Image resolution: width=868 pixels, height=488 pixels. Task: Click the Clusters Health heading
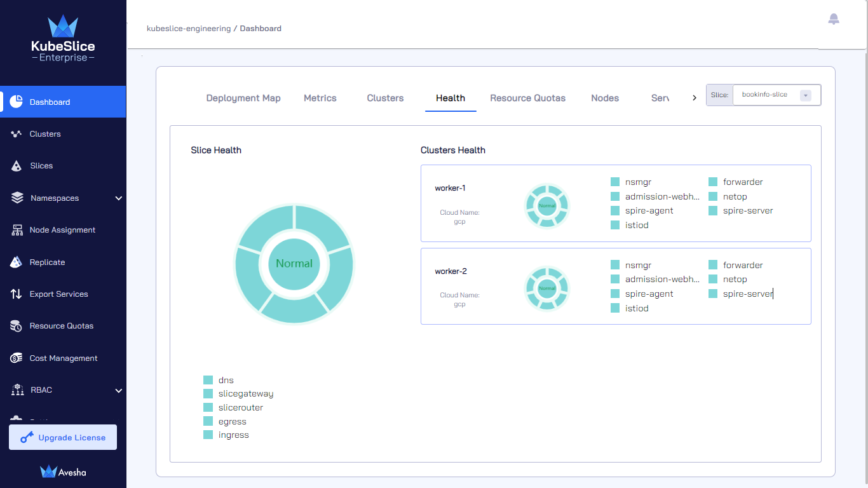pos(453,150)
